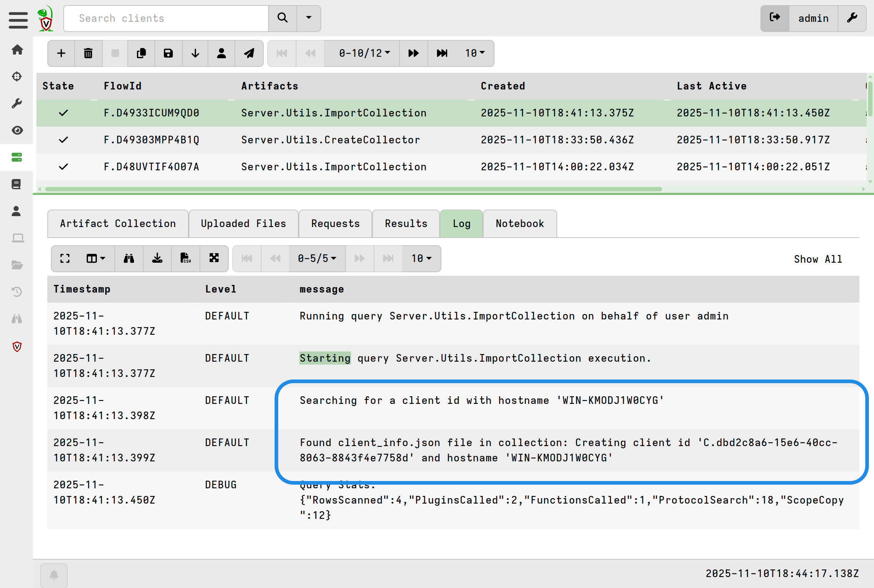Click the delete collection trash icon
This screenshot has width=874, height=588.
click(88, 53)
